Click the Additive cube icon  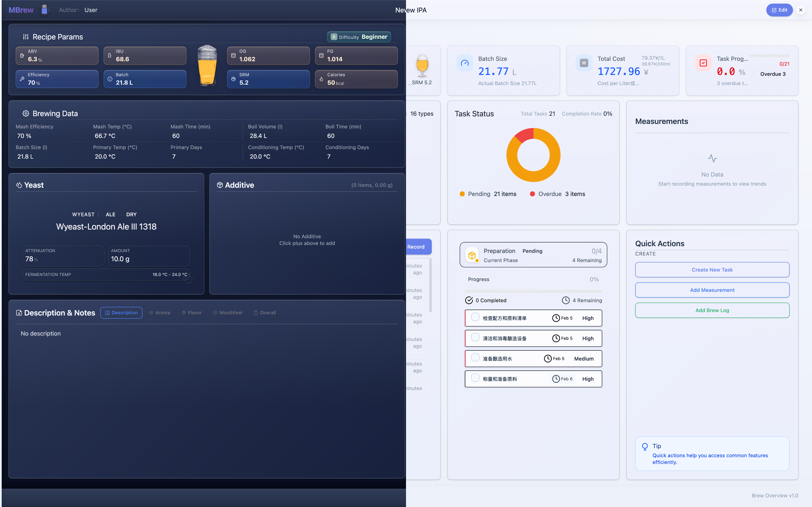point(220,185)
